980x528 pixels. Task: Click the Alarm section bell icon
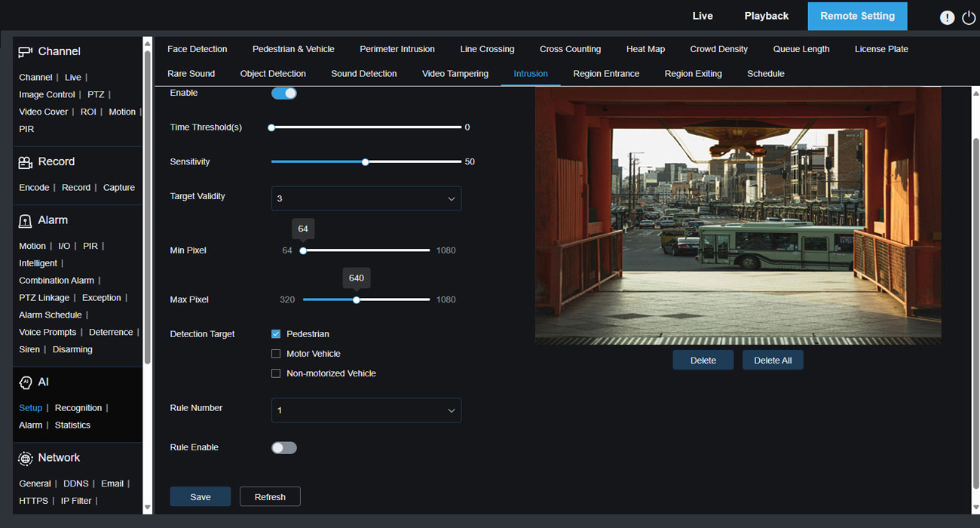(26, 221)
